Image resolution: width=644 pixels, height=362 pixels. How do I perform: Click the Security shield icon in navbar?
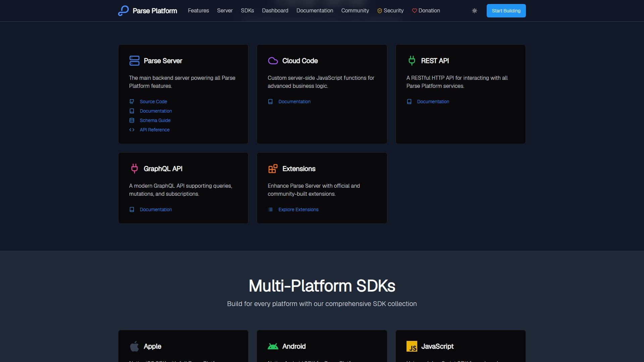click(380, 11)
